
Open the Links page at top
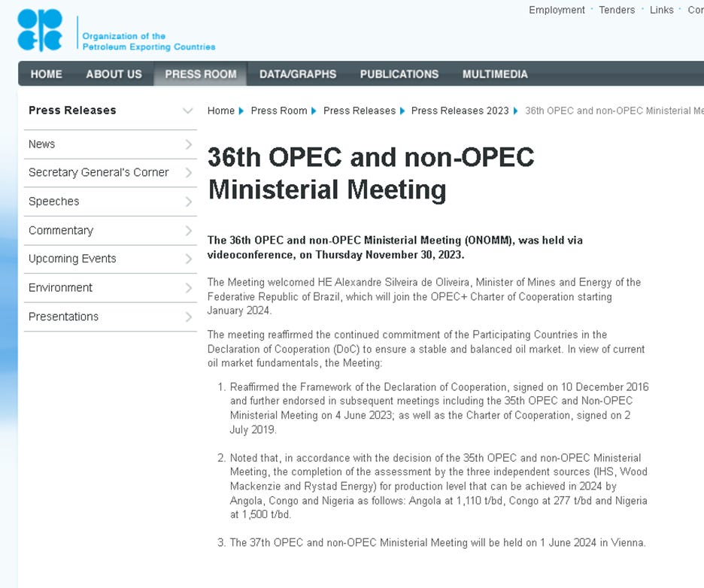661,10
